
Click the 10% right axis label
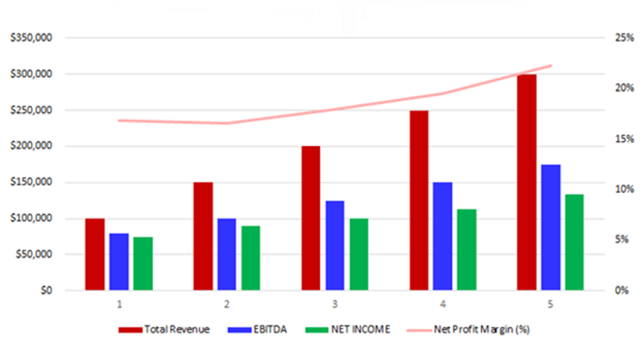coord(625,189)
